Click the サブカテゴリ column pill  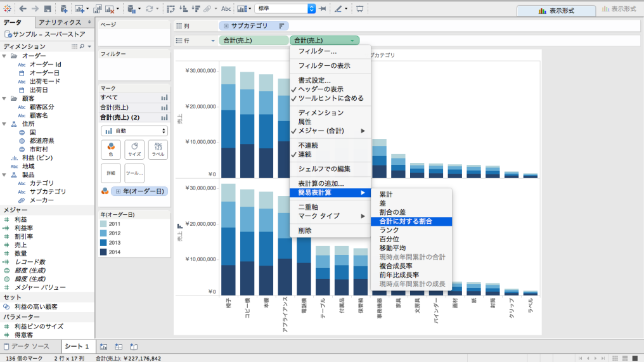(x=254, y=26)
